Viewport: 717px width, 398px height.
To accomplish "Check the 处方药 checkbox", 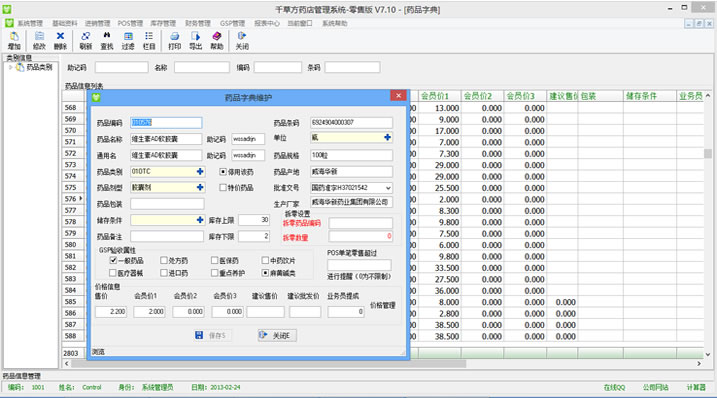I will tap(164, 260).
